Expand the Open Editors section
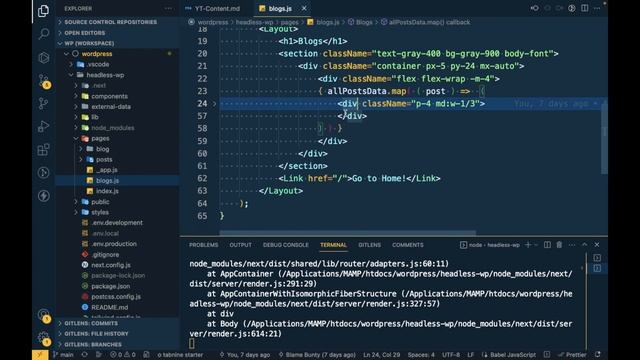The height and width of the screenshot is (360, 640). (x=118, y=33)
